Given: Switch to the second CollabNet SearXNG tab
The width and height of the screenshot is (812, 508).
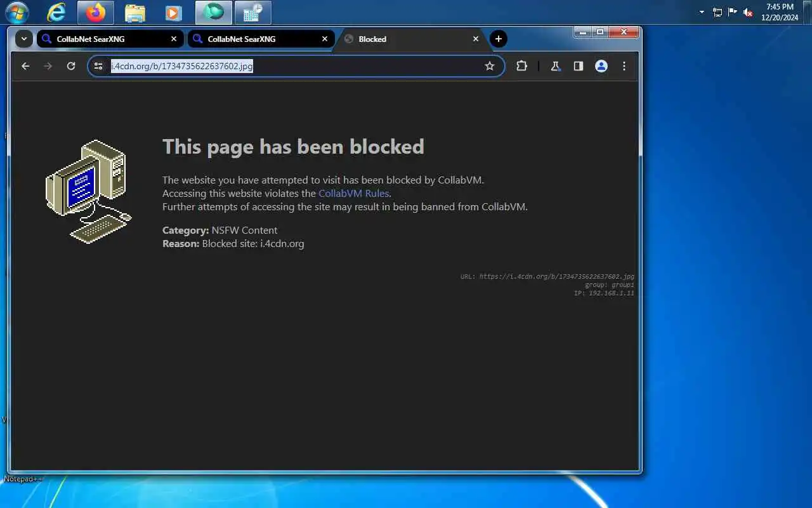Looking at the screenshot, I should (x=261, y=39).
